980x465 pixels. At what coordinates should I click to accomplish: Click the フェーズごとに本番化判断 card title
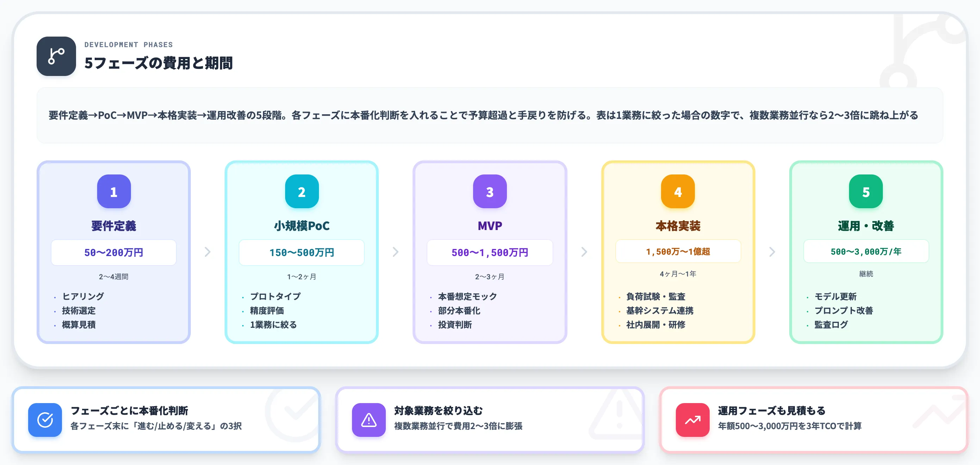point(129,410)
